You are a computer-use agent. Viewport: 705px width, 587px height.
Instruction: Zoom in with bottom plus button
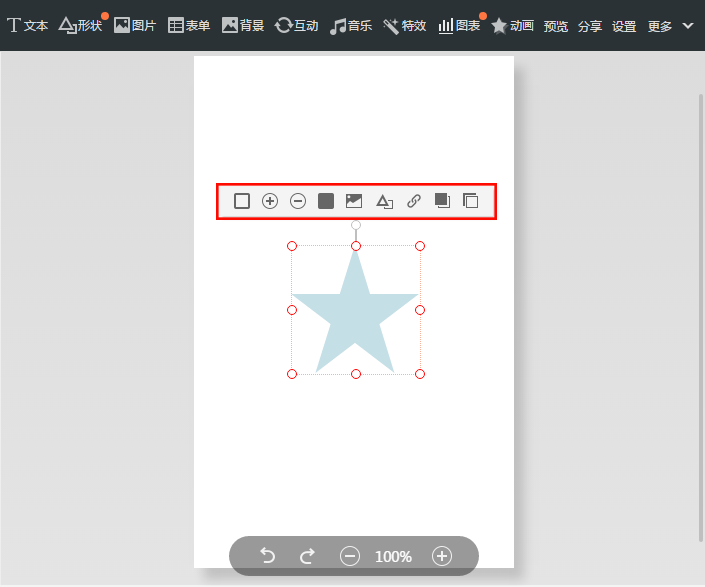point(442,556)
